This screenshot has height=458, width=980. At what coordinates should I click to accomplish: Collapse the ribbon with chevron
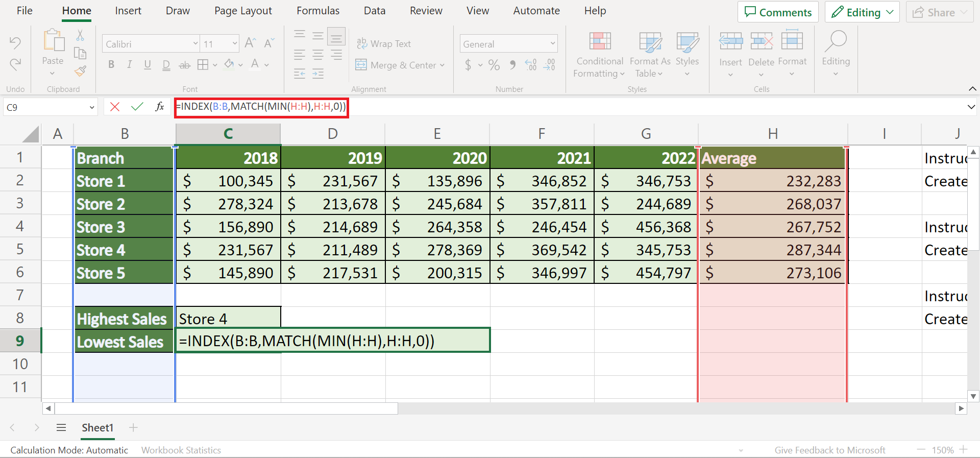pos(972,89)
